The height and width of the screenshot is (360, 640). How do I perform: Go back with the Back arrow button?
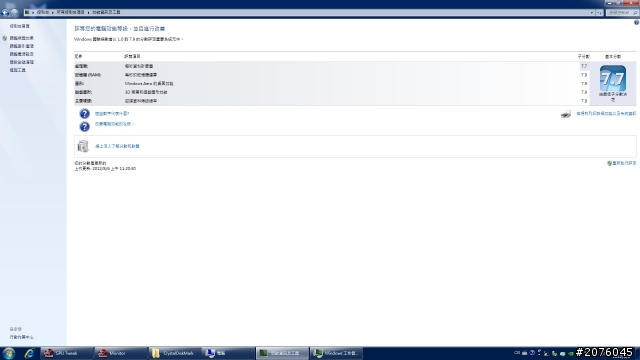[x=5, y=13]
